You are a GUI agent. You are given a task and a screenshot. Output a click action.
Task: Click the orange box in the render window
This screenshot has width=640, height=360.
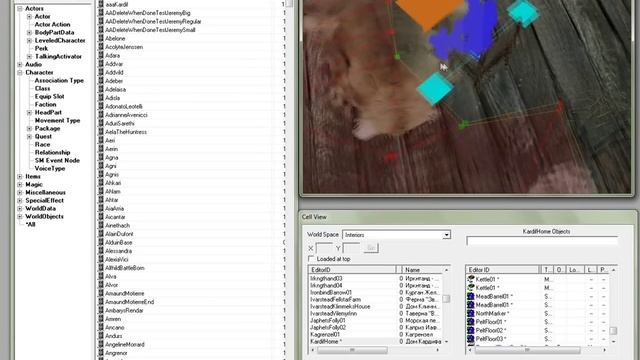[430, 12]
